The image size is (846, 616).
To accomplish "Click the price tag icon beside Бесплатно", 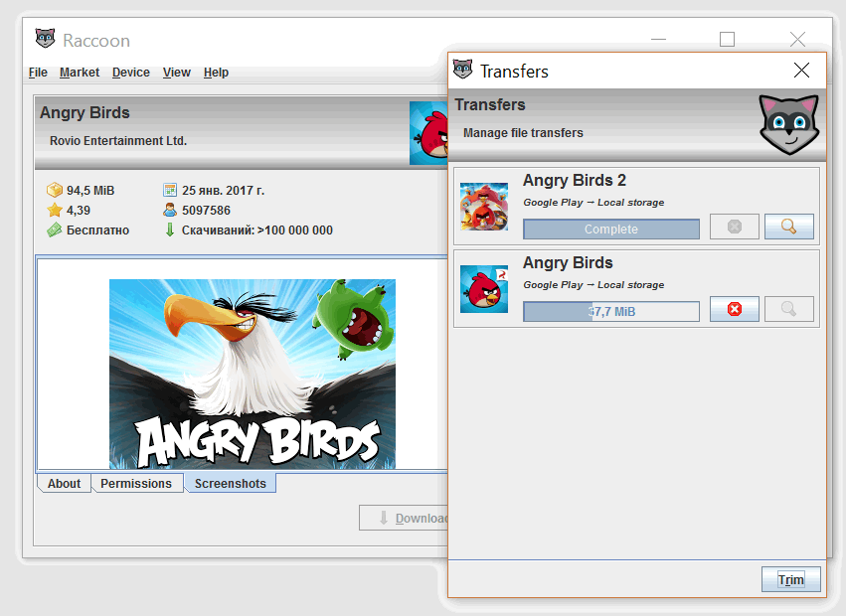I will (55, 230).
